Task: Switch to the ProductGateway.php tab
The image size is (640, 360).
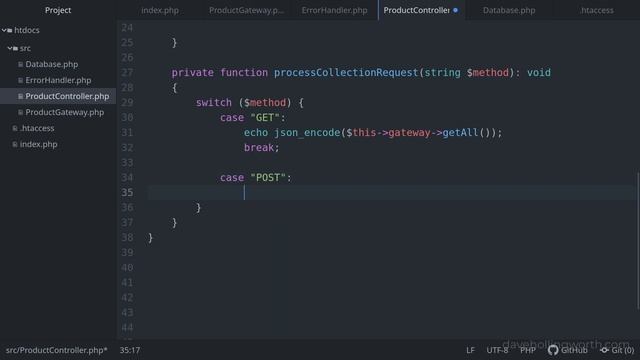Action: point(246,10)
